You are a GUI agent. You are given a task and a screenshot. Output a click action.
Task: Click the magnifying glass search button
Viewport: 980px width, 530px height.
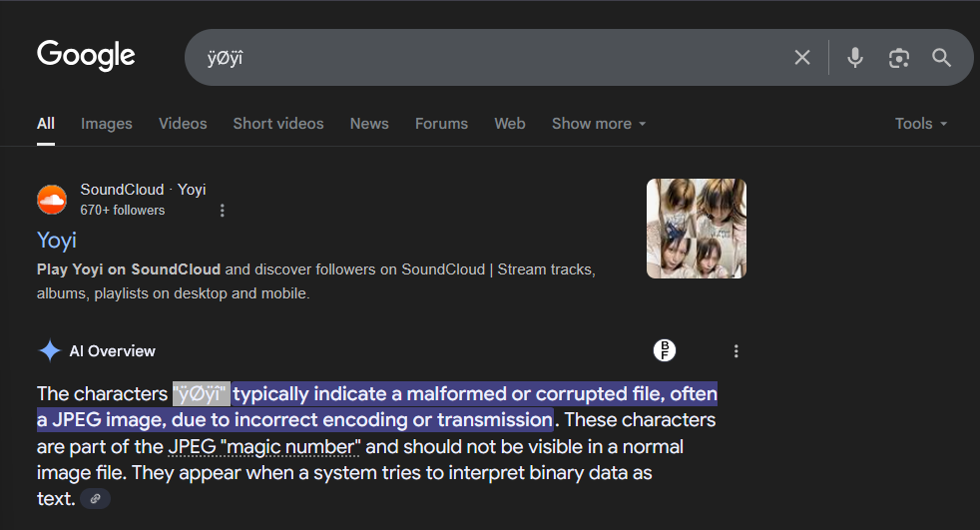(x=942, y=58)
